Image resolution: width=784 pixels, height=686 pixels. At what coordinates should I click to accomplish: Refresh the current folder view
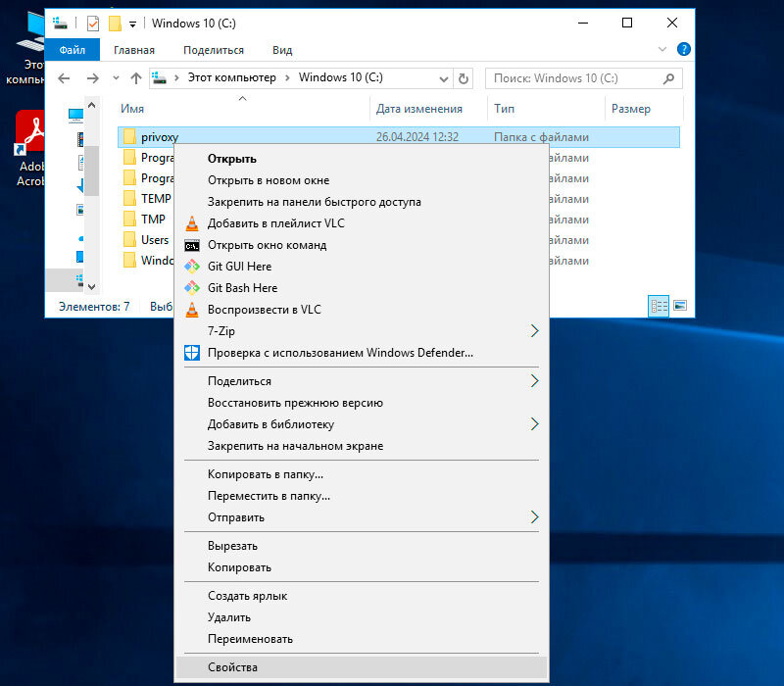(x=464, y=78)
